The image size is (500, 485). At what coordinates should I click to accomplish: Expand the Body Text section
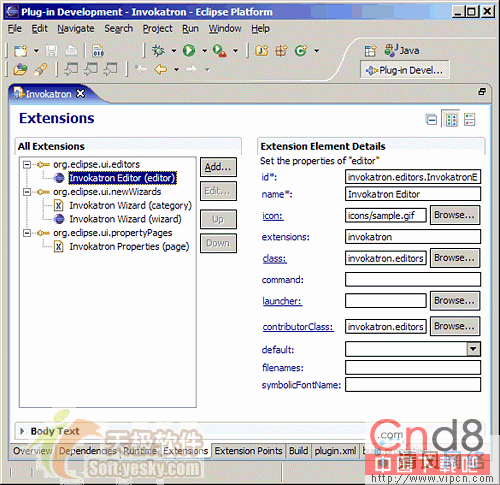[22, 431]
